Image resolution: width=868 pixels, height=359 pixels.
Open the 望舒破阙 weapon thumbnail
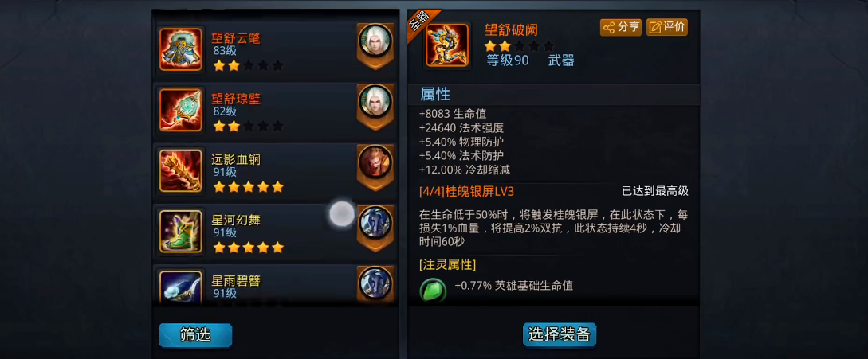(x=447, y=45)
